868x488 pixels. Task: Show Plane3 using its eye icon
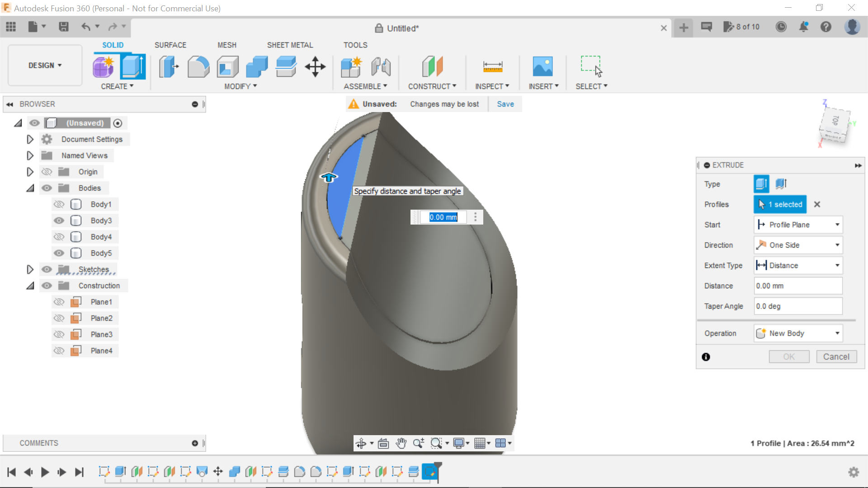(x=59, y=334)
